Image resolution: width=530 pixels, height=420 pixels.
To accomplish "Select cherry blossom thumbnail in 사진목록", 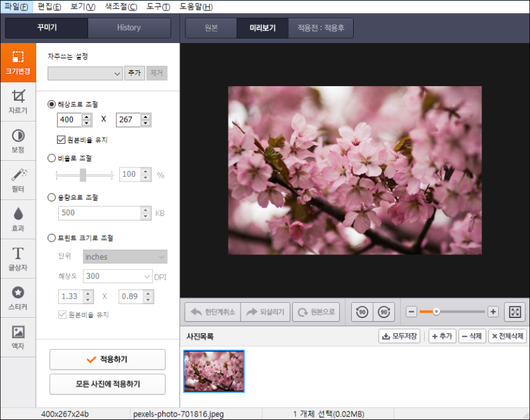I will coord(214,371).
